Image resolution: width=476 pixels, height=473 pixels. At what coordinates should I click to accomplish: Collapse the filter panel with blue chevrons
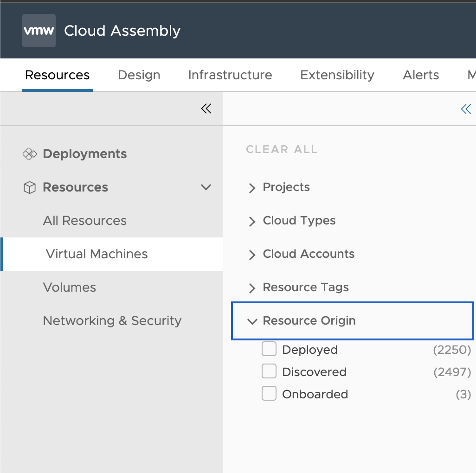point(466,109)
